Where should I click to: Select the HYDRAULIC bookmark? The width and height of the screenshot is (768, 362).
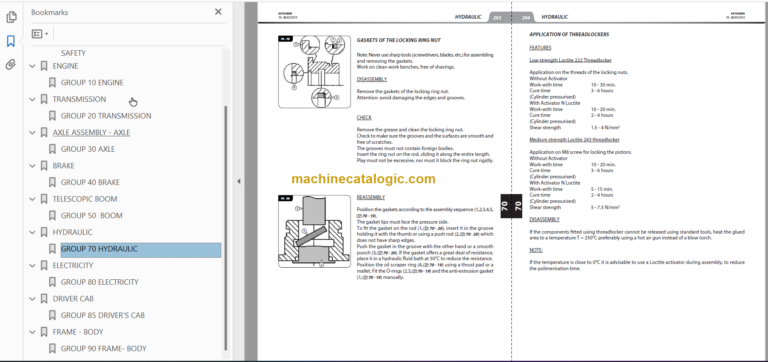[72, 232]
